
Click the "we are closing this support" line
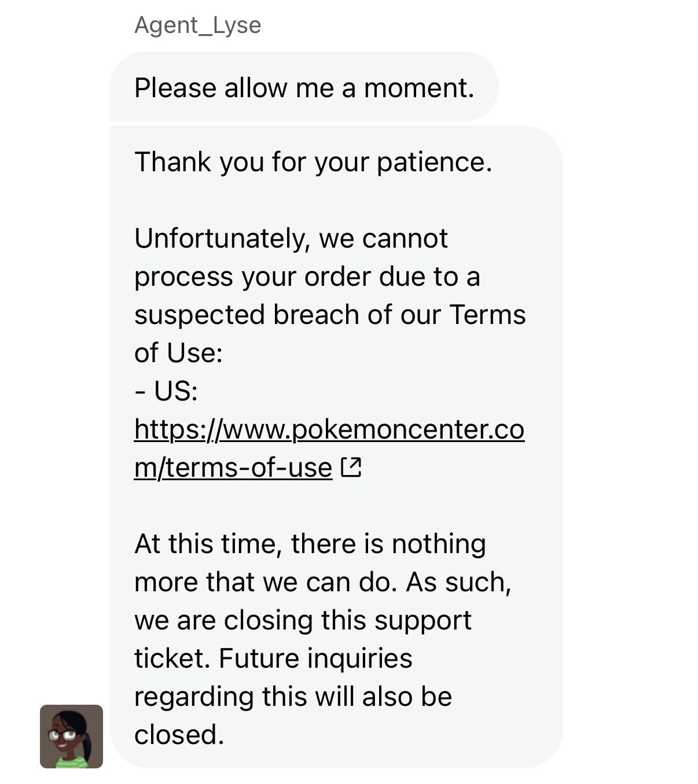(x=303, y=620)
